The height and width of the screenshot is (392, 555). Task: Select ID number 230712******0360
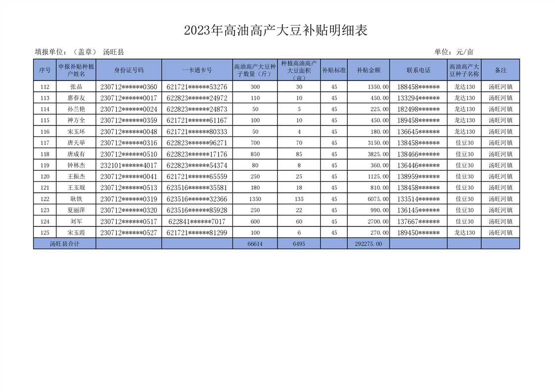[x=129, y=87]
